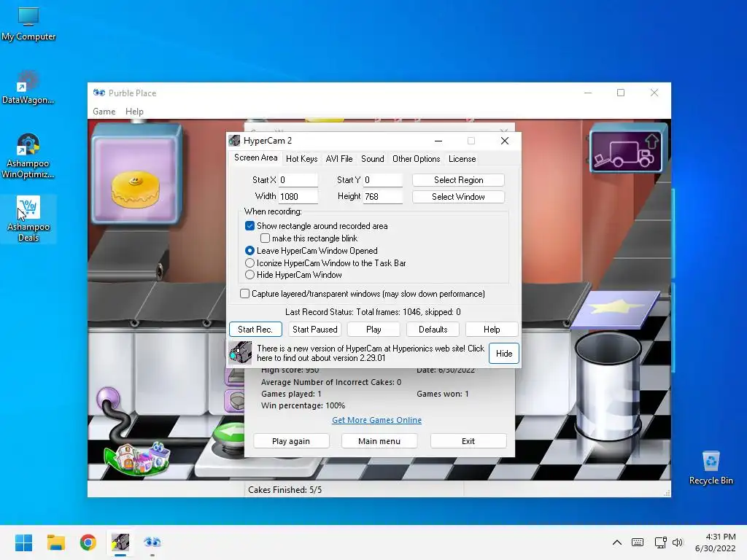The image size is (747, 560).
Task: Click Select Window button
Action: 458,197
